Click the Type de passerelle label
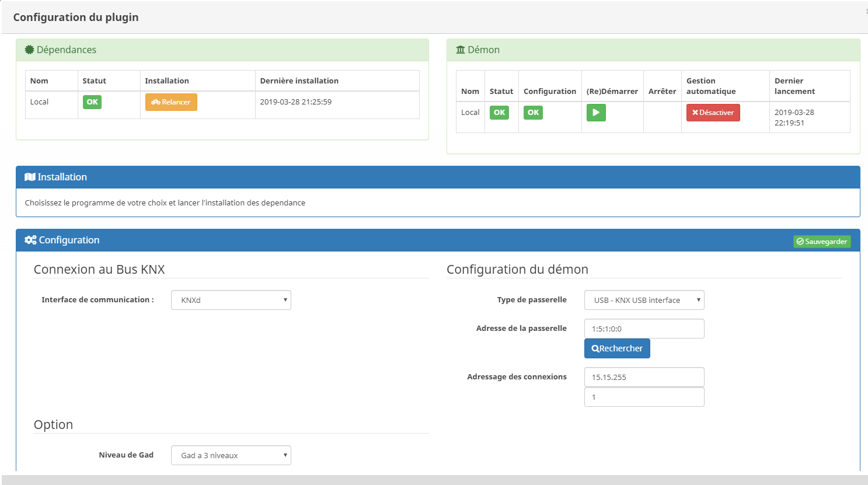The width and height of the screenshot is (868, 485). [532, 299]
